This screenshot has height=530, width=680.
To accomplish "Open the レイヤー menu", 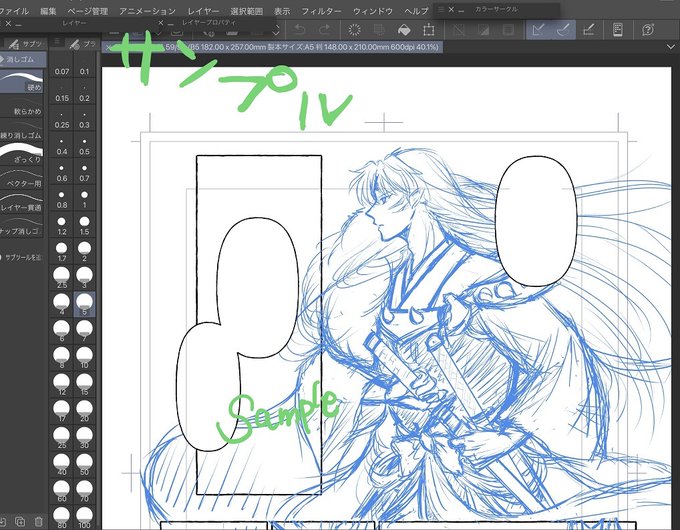I will pyautogui.click(x=203, y=11).
